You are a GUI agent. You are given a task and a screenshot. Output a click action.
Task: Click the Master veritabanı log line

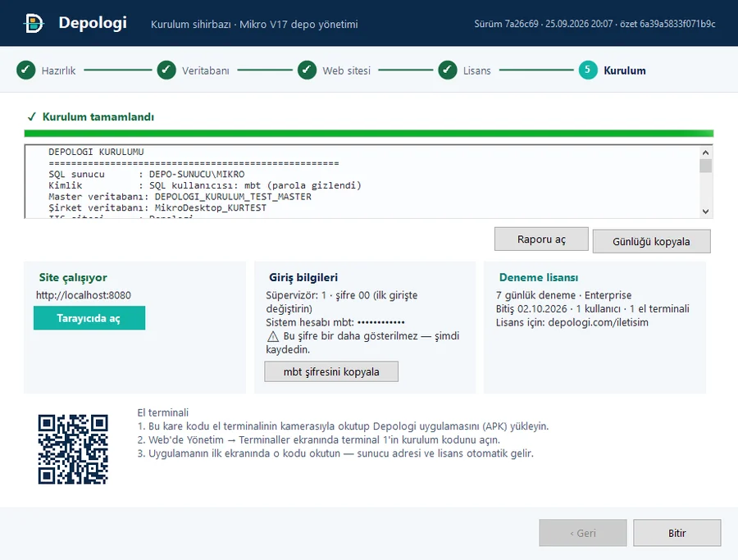(x=180, y=197)
